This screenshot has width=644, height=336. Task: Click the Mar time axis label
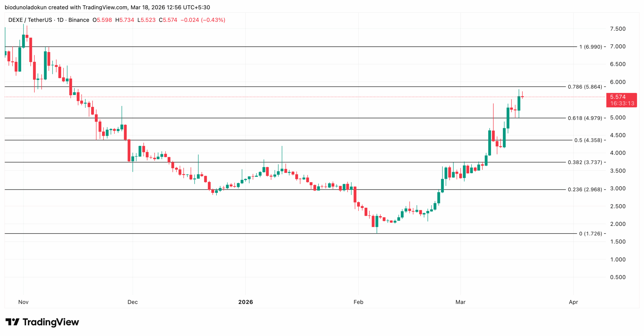460,302
